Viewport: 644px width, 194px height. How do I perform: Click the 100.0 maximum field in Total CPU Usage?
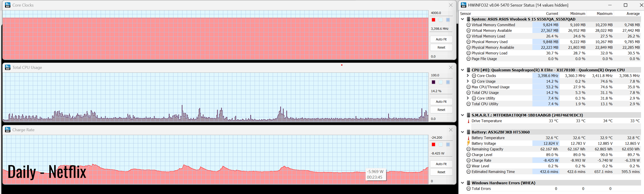coord(441,75)
